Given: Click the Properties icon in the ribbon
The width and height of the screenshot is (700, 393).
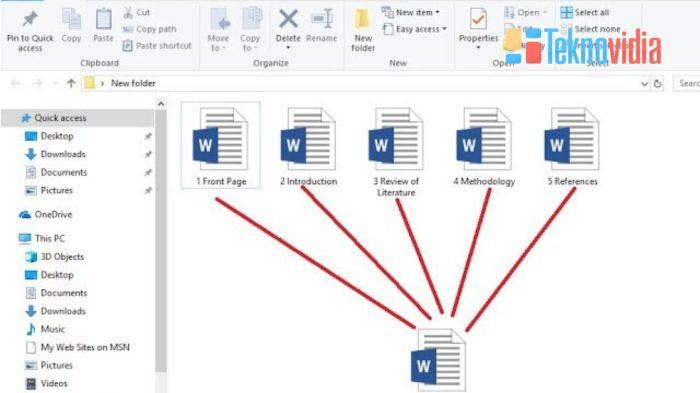Looking at the screenshot, I should [478, 20].
